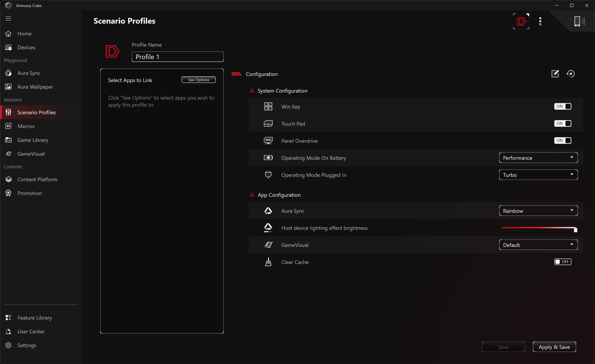
Task: Click the Apply & Save button
Action: click(554, 347)
